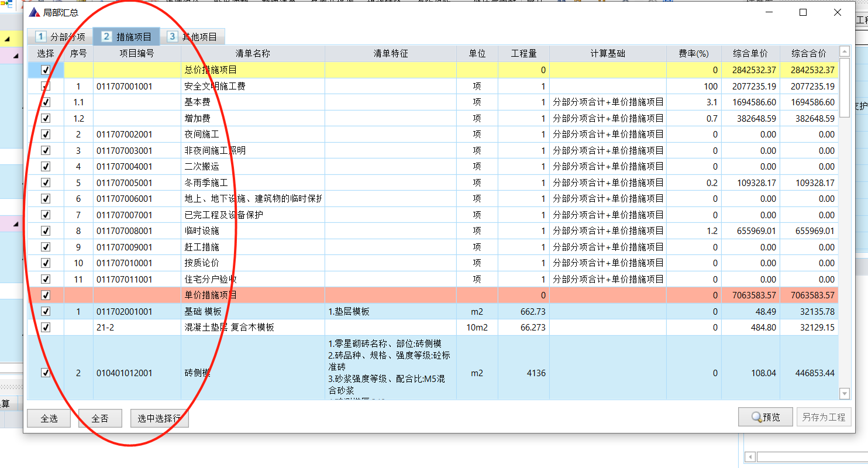Uncheck the 基本费 row checkbox

pyautogui.click(x=46, y=102)
